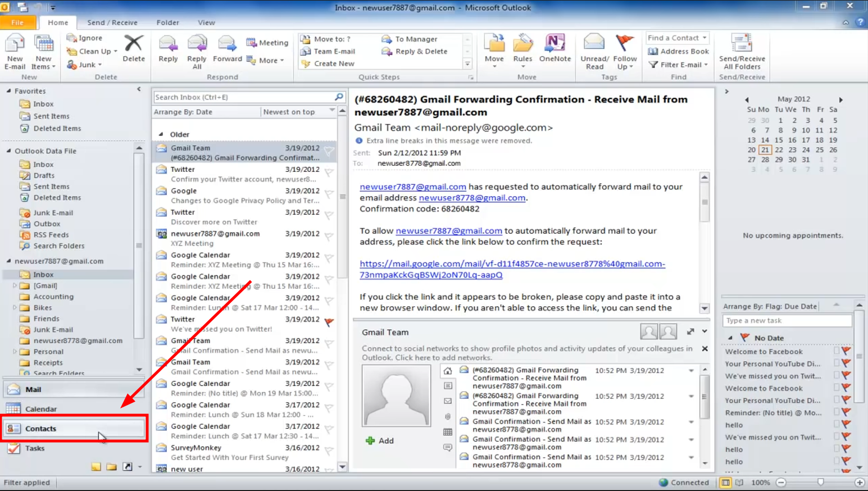Open Contacts in navigation pane

point(40,429)
